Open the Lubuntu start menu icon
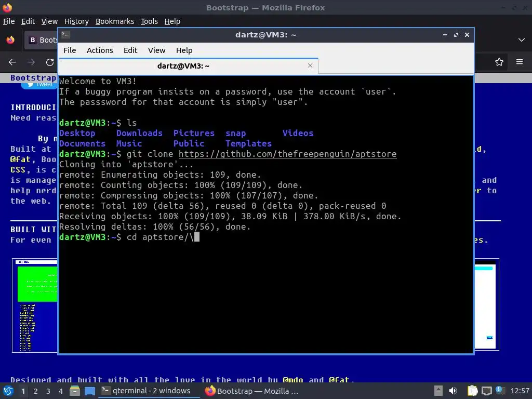The height and width of the screenshot is (399, 532). click(x=8, y=391)
